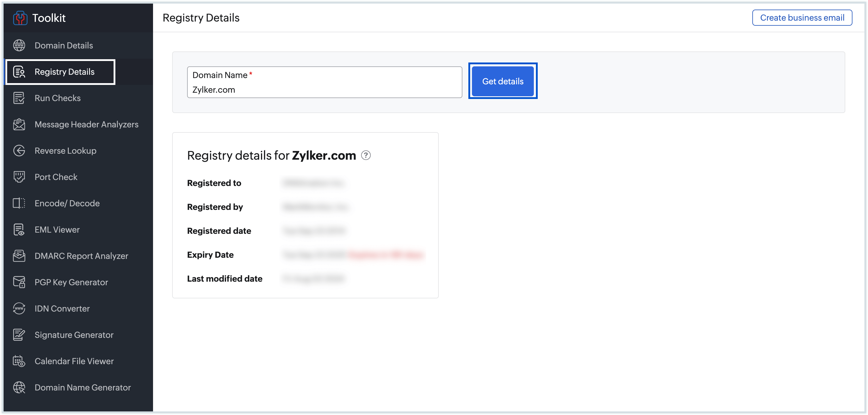
Task: Open the Calendar File Viewer
Action: coord(74,361)
